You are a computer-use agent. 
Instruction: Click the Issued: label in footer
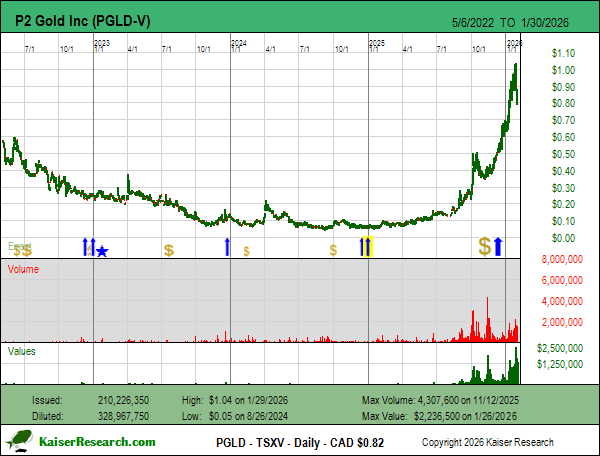(x=47, y=400)
